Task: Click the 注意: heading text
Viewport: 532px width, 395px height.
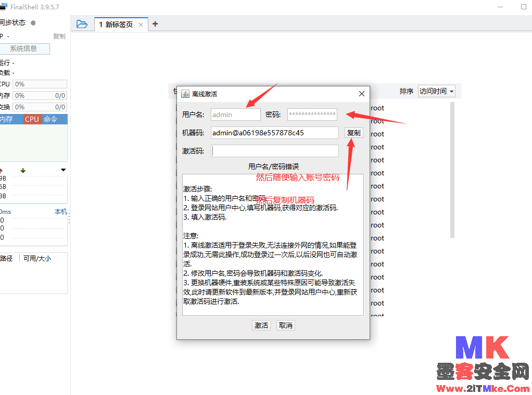Action: click(x=191, y=236)
